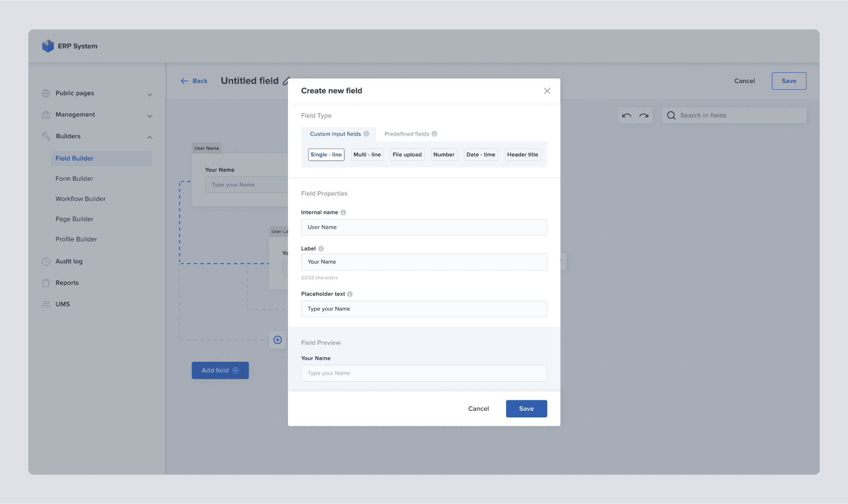Expand the Management section chevron
Screen dimensions: 848x504
150,116
